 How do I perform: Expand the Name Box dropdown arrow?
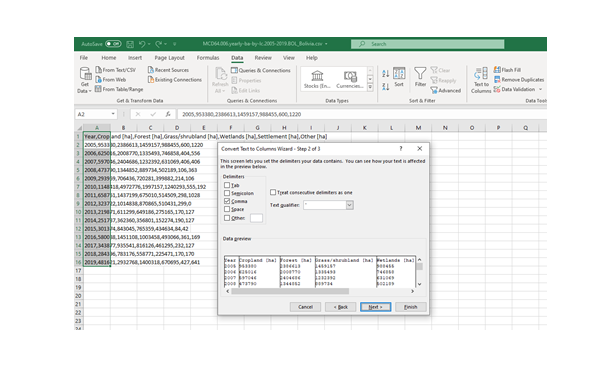[x=113, y=114]
